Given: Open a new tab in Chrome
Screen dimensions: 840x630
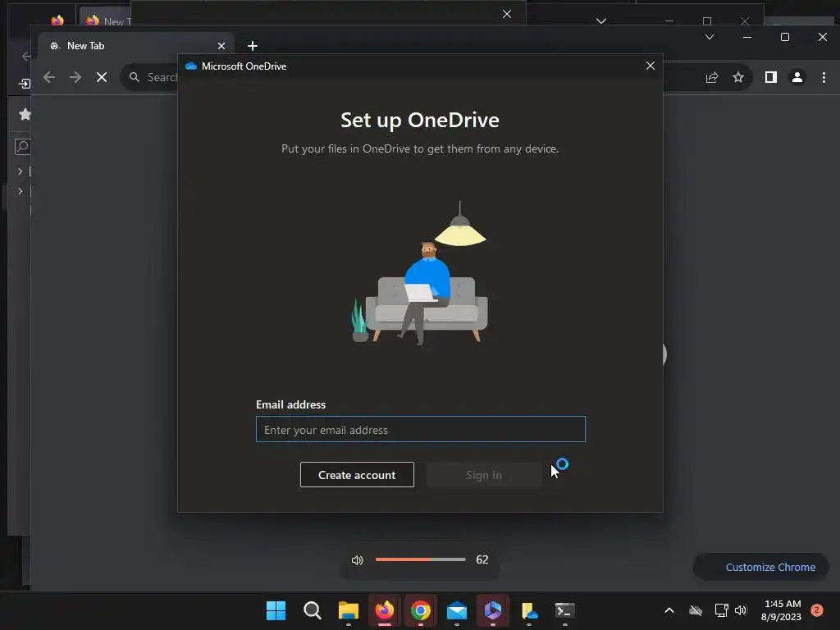Looking at the screenshot, I should pos(253,46).
